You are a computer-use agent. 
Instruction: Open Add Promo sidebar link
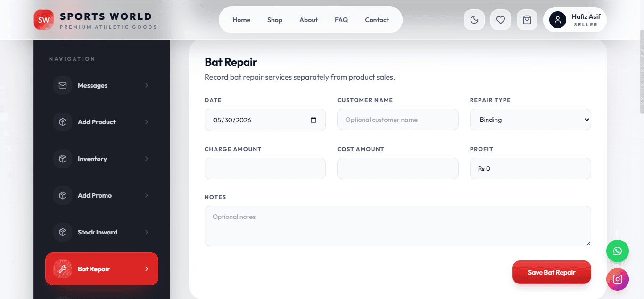click(102, 195)
